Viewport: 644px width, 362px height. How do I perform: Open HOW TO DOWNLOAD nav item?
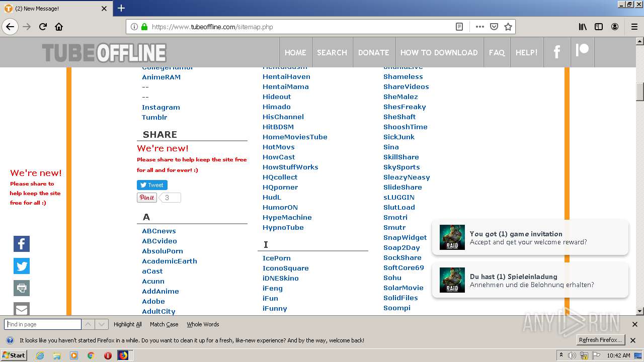[x=439, y=52]
